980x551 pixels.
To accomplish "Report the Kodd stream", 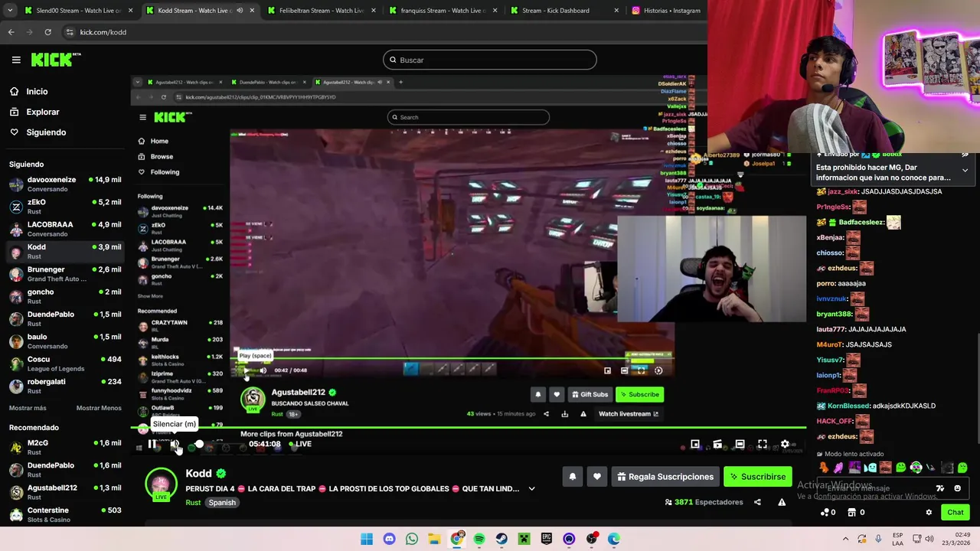I will point(782,502).
